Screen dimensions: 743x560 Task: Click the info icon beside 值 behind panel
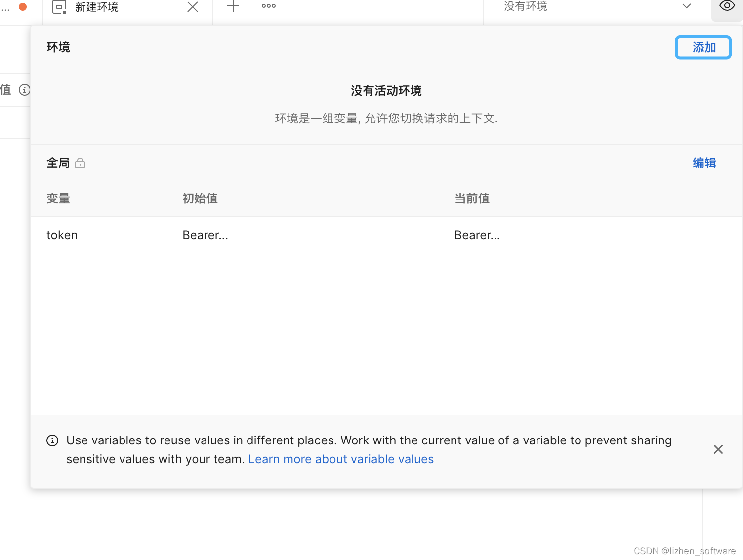(24, 90)
